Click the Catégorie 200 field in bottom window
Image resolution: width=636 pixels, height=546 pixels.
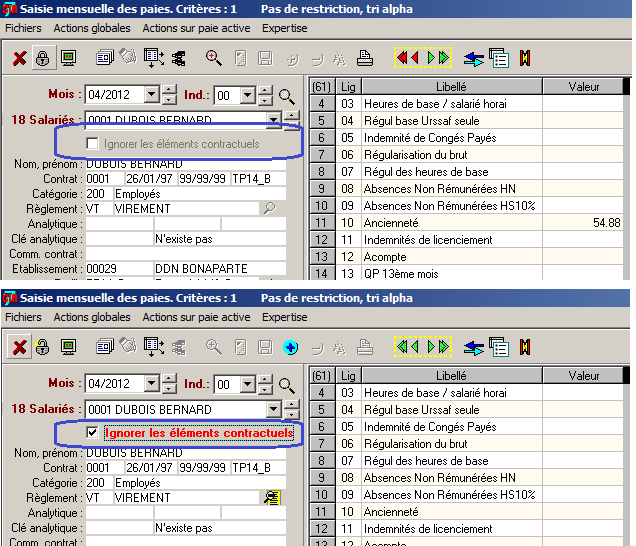tap(99, 483)
